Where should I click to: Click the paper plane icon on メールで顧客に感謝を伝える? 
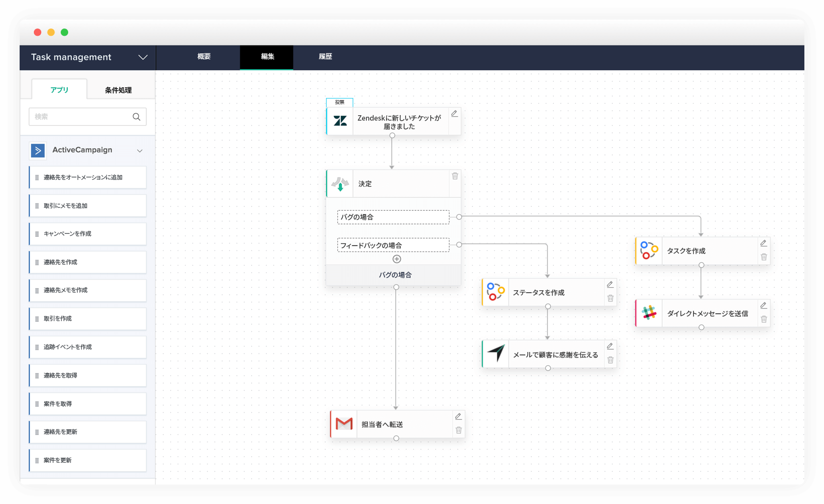point(495,353)
